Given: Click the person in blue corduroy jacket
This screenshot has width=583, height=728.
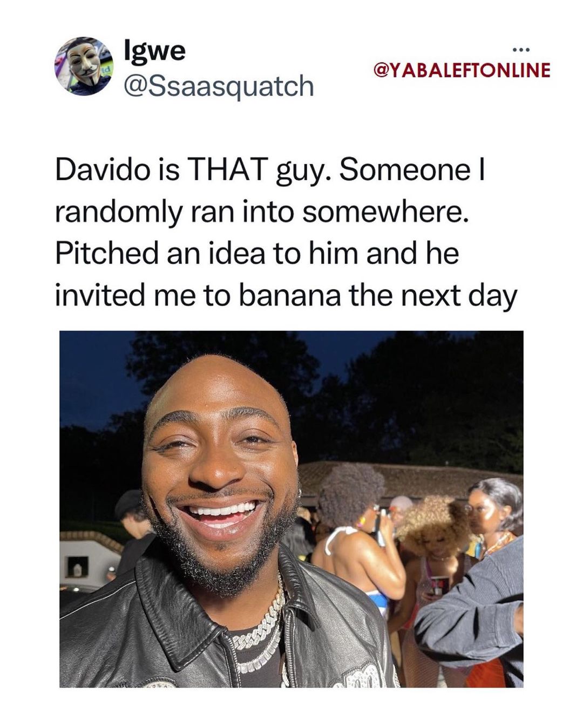Looking at the screenshot, I should click(x=475, y=610).
